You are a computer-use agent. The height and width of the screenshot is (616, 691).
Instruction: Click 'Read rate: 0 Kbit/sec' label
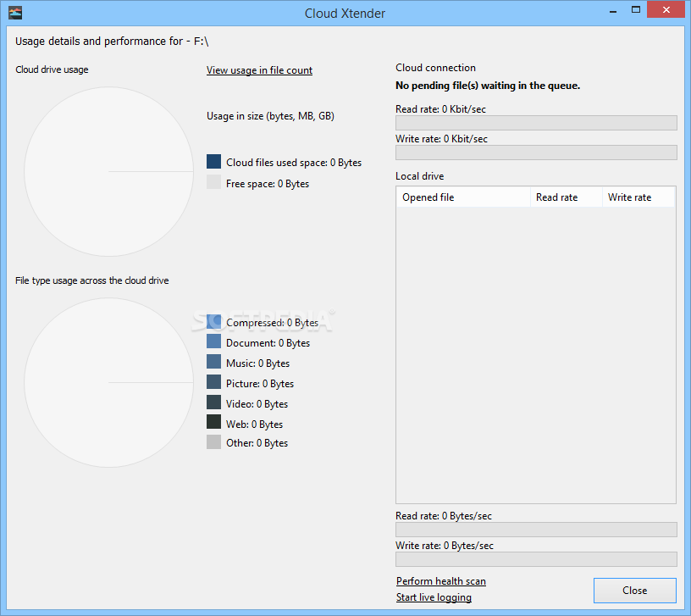(x=440, y=109)
